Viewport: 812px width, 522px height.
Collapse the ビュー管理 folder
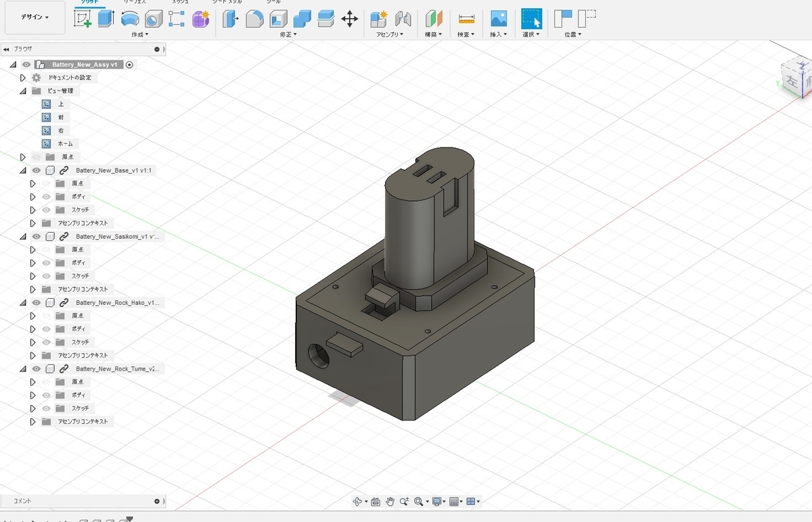click(23, 91)
